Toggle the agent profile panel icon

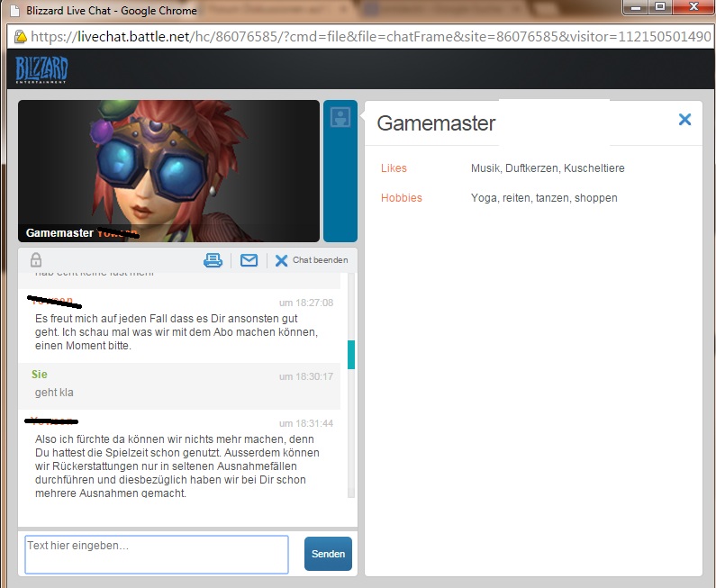(340, 117)
